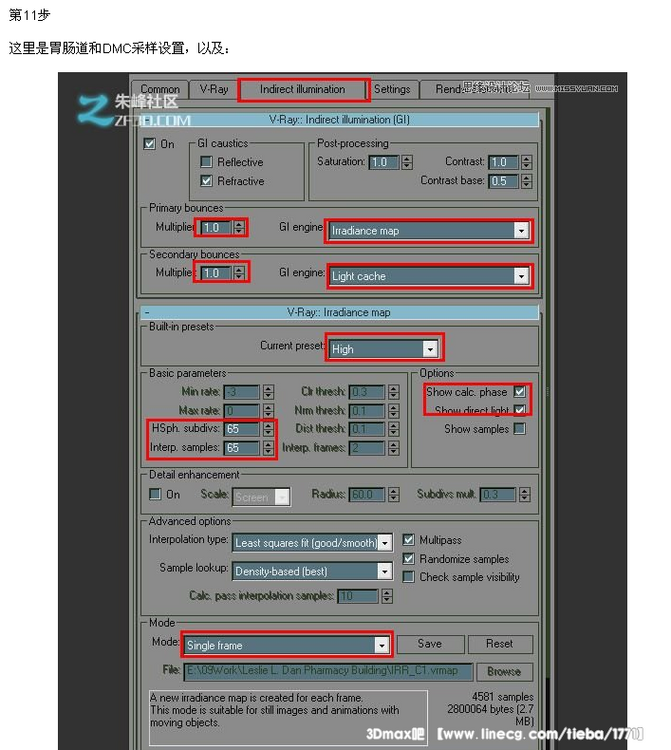
Task: Open the V-Ray tab
Action: pos(213,89)
